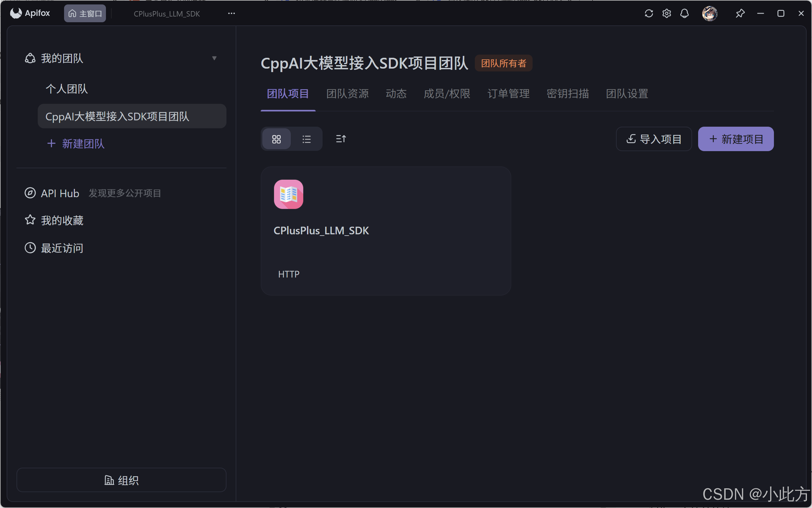Viewport: 812px width, 508px height.
Task: Switch to the 成员/权限 tab
Action: coord(447,94)
